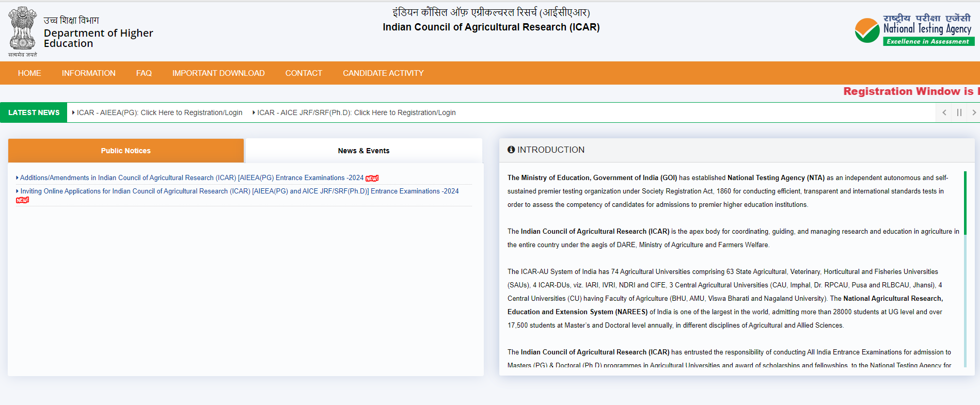Click the National Testing Agency logo
The image size is (980, 405).
(x=914, y=30)
